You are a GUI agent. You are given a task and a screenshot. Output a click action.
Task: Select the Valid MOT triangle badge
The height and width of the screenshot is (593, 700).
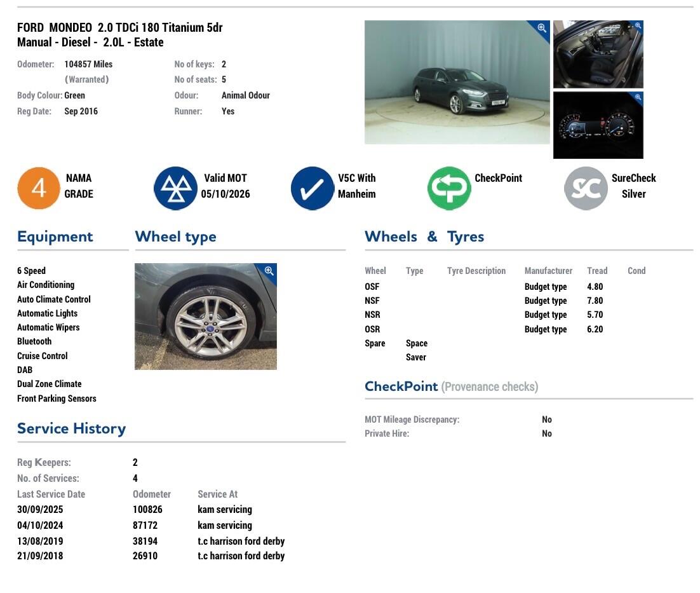point(175,188)
